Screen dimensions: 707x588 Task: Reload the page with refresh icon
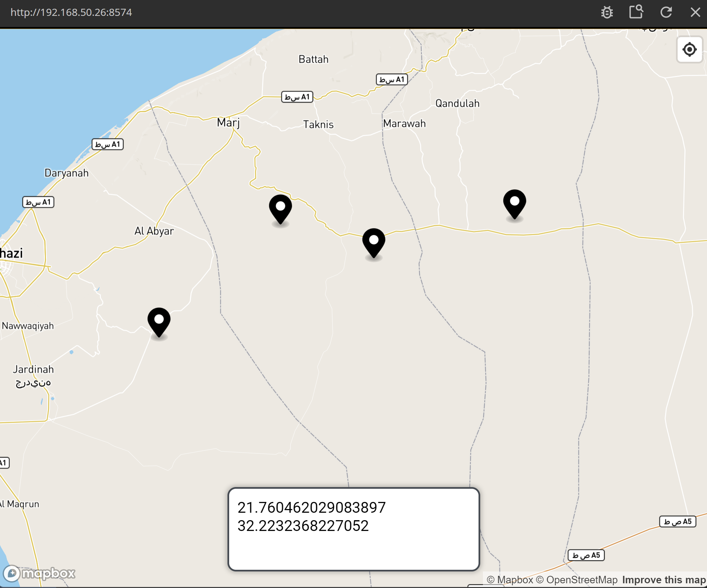click(666, 12)
